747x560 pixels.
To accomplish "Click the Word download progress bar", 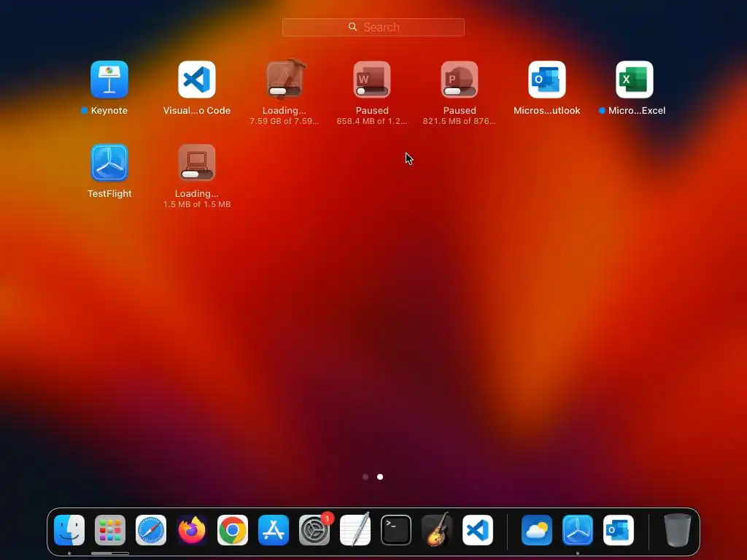I will [x=372, y=91].
